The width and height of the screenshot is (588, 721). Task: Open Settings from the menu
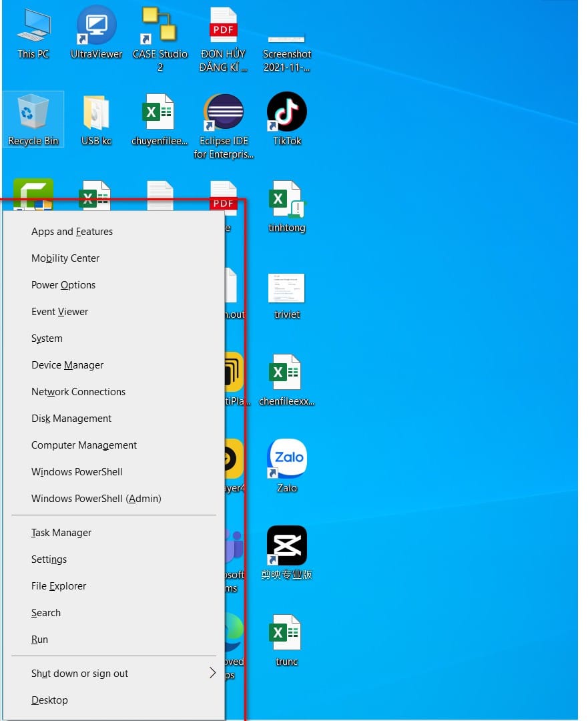tap(113, 559)
